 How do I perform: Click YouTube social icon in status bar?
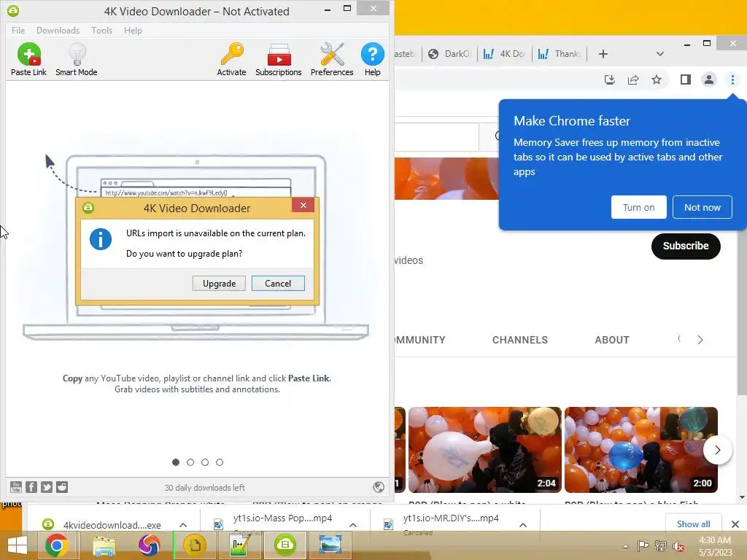(x=16, y=486)
